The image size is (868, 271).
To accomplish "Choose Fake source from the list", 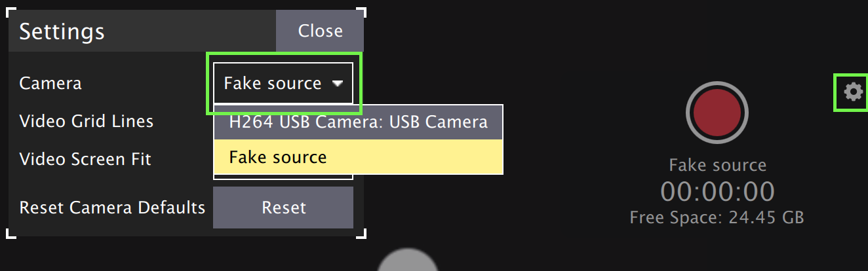I will tap(358, 157).
